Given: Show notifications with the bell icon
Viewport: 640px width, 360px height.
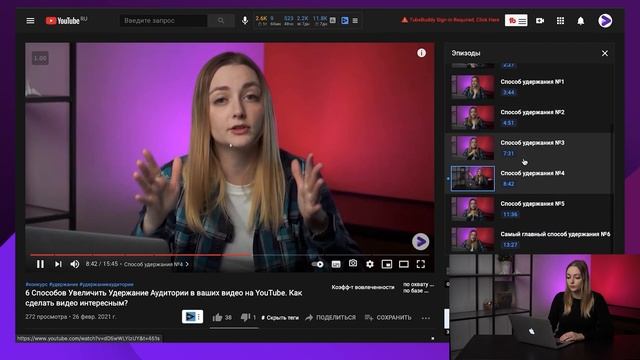Looking at the screenshot, I should [x=580, y=21].
